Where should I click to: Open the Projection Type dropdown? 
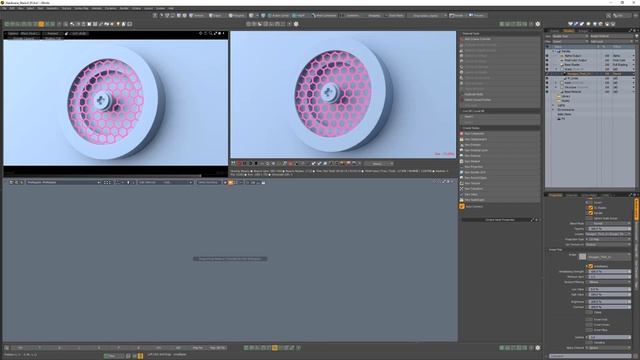tap(608, 239)
